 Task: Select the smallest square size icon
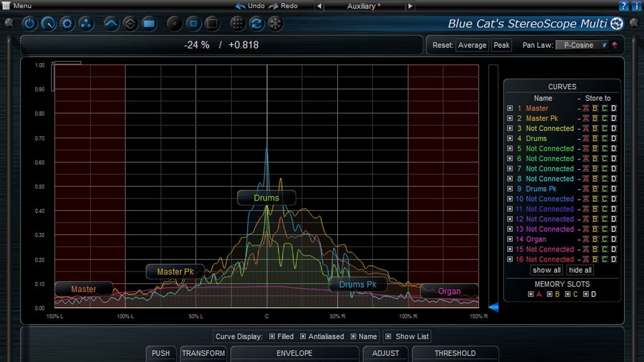pyautogui.click(x=175, y=23)
